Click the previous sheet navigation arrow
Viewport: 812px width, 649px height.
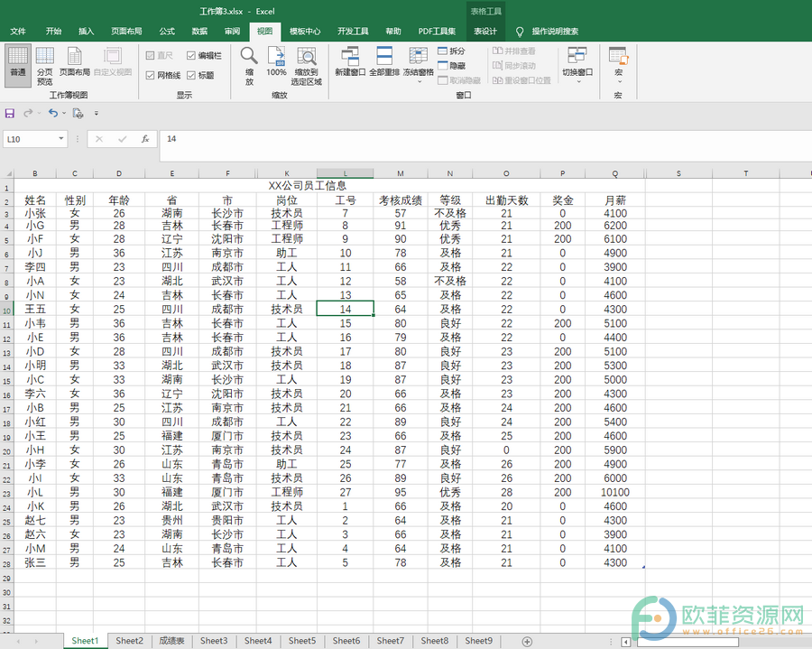click(x=18, y=641)
